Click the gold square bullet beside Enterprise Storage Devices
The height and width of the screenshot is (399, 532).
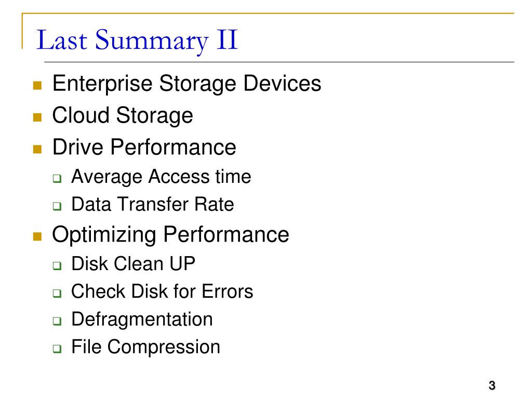37,85
